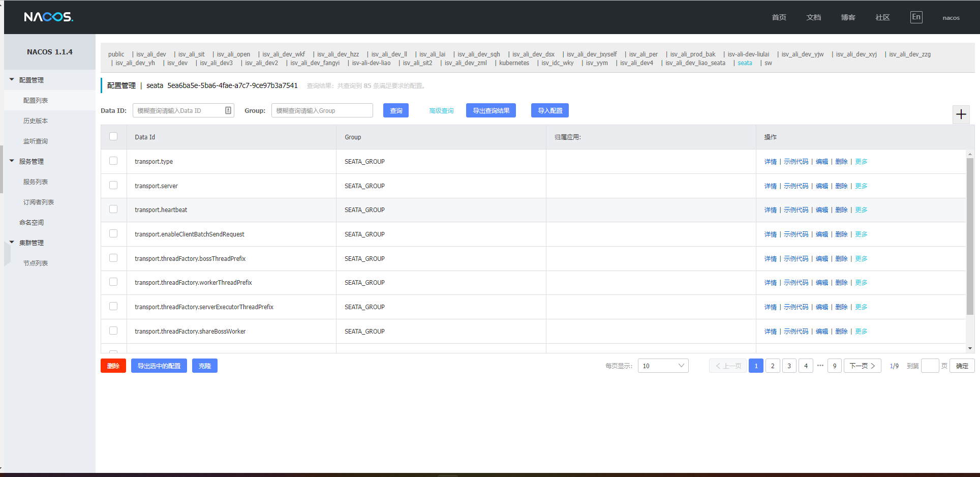
Task: Open 社区 in top navigation
Action: point(882,17)
